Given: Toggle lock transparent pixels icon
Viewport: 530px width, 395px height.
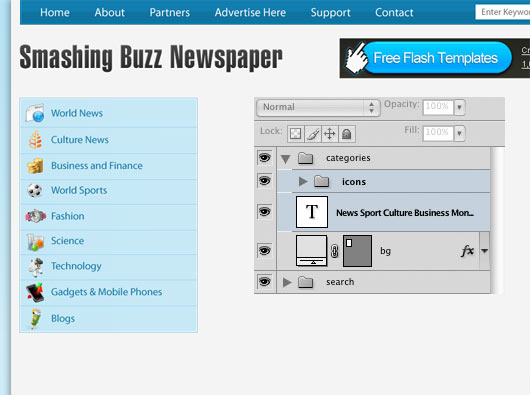Looking at the screenshot, I should click(296, 134).
